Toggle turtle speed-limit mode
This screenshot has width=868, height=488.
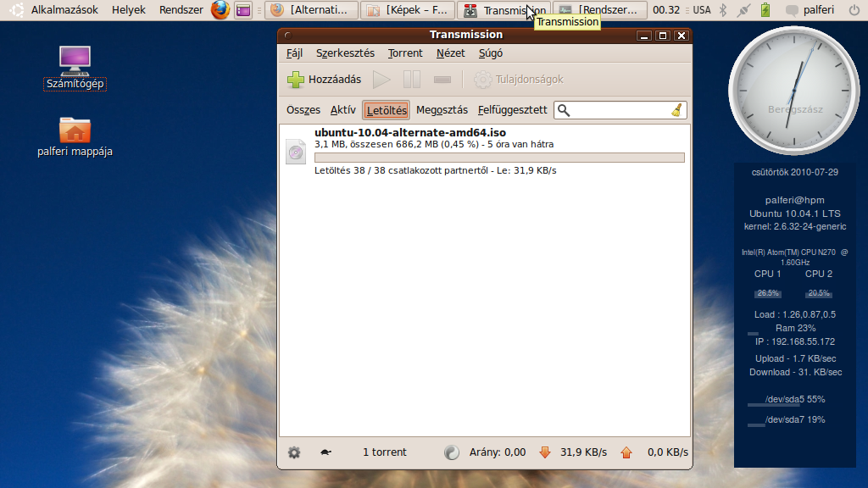(x=325, y=452)
